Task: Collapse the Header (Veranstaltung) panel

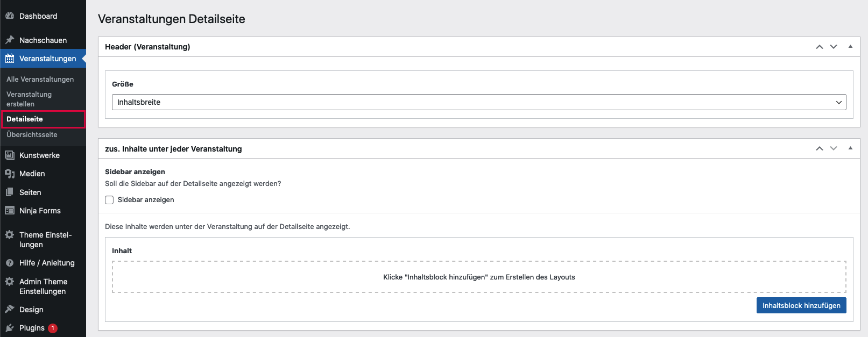Action: tap(850, 47)
